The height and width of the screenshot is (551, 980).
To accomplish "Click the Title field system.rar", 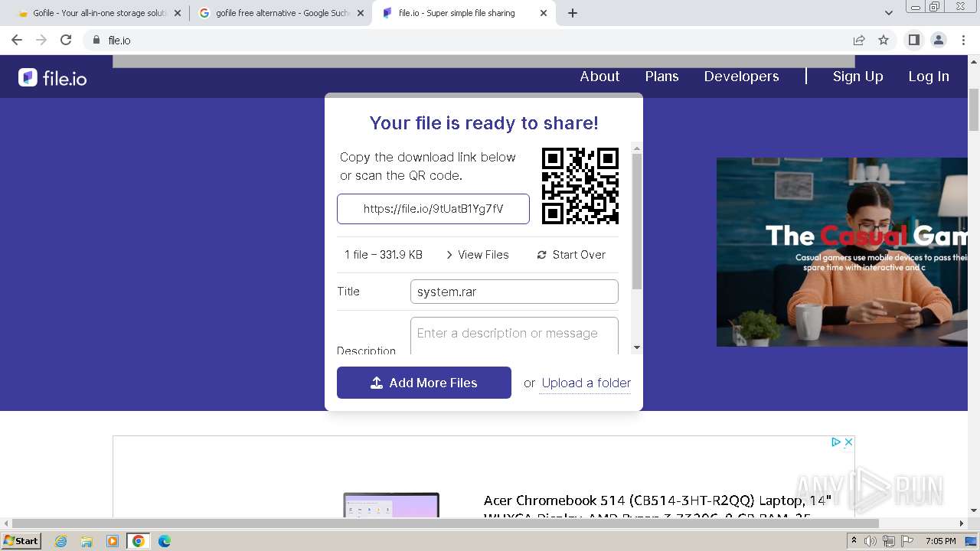I will [514, 292].
